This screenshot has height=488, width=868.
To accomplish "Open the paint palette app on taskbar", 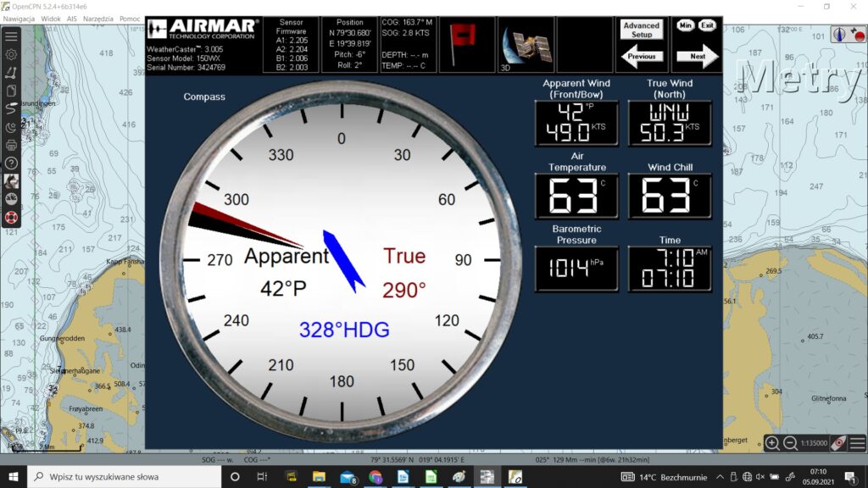I will click(x=459, y=476).
